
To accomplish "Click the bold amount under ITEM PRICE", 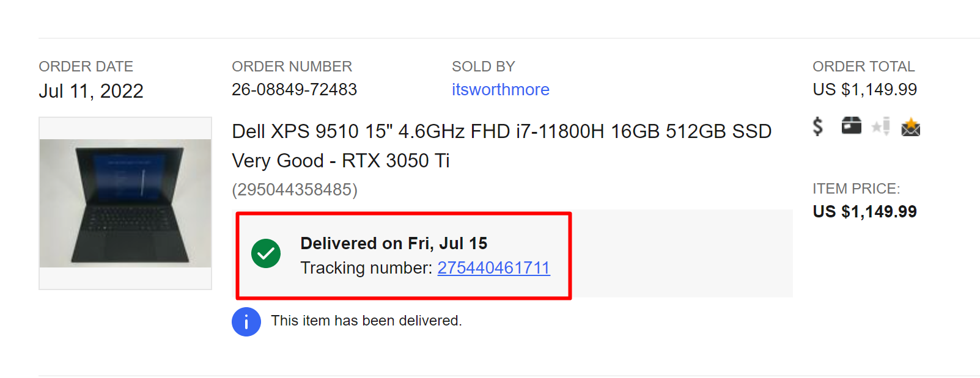I will click(864, 212).
